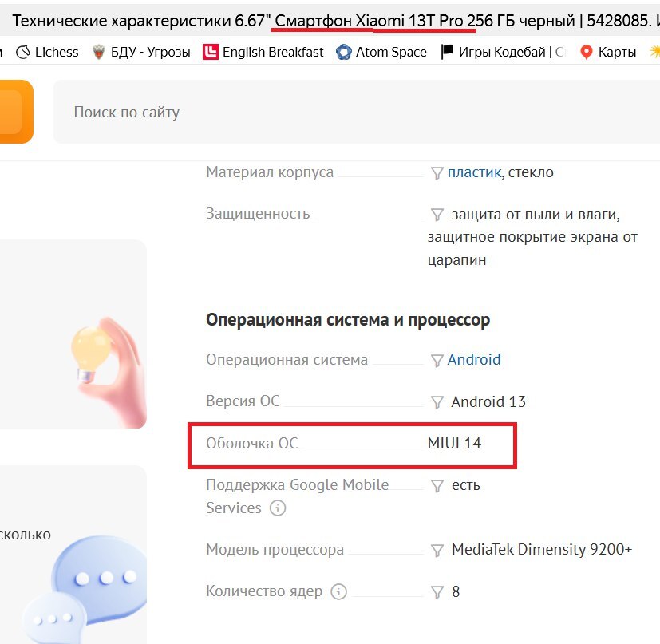Open the English Breakfast bookmark

(263, 52)
